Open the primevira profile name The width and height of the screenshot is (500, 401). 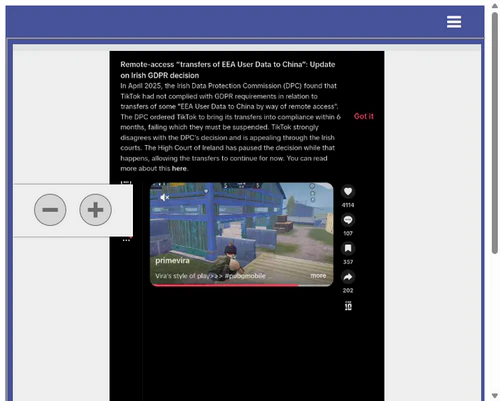[172, 260]
